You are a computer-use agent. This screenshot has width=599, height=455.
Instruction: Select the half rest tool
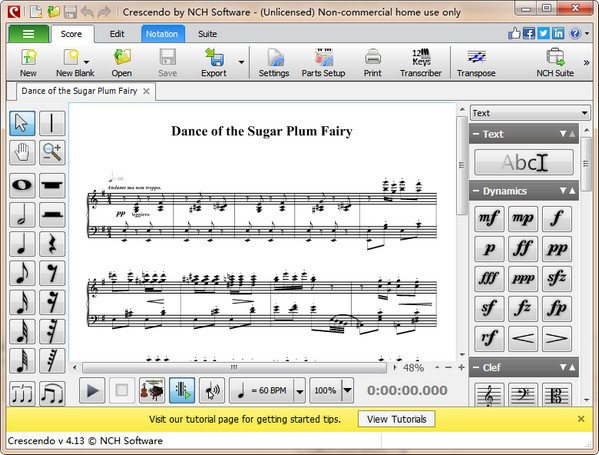point(52,215)
